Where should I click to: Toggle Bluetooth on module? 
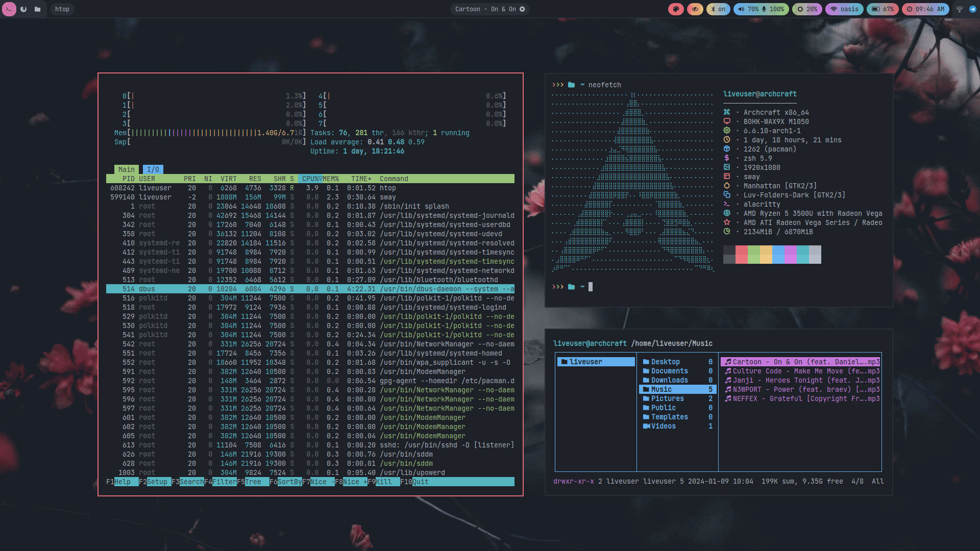[718, 9]
